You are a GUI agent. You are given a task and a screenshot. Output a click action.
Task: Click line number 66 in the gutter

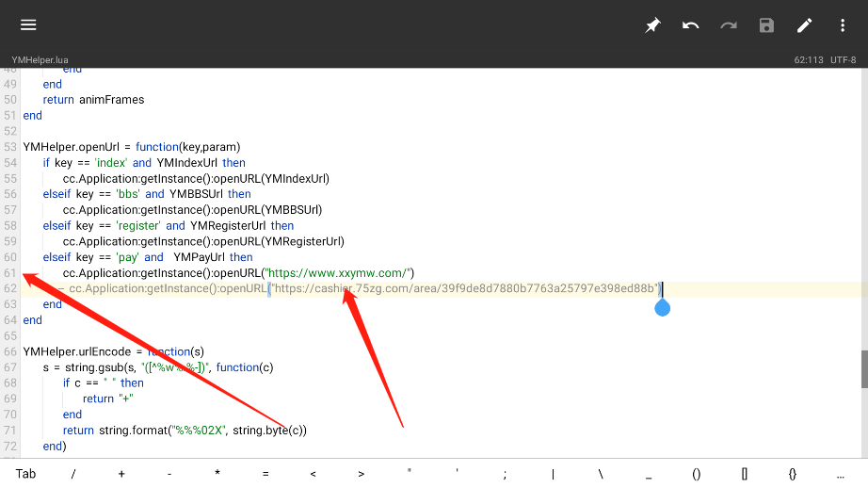point(10,351)
